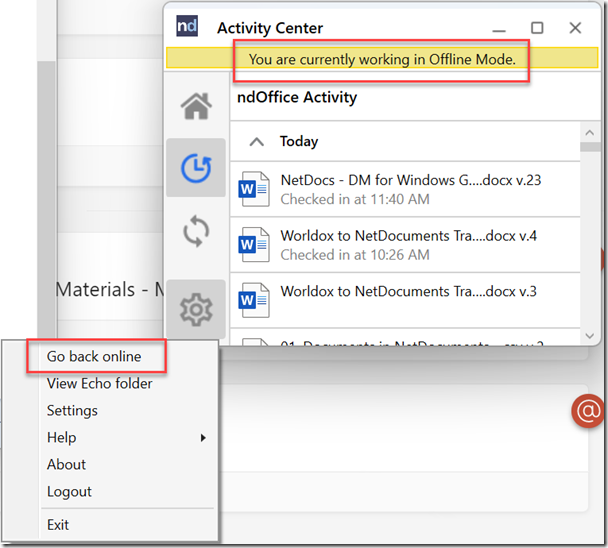Open the Home section in Activity Center sidebar
Image resolution: width=608 pixels, height=548 pixels.
(196, 106)
